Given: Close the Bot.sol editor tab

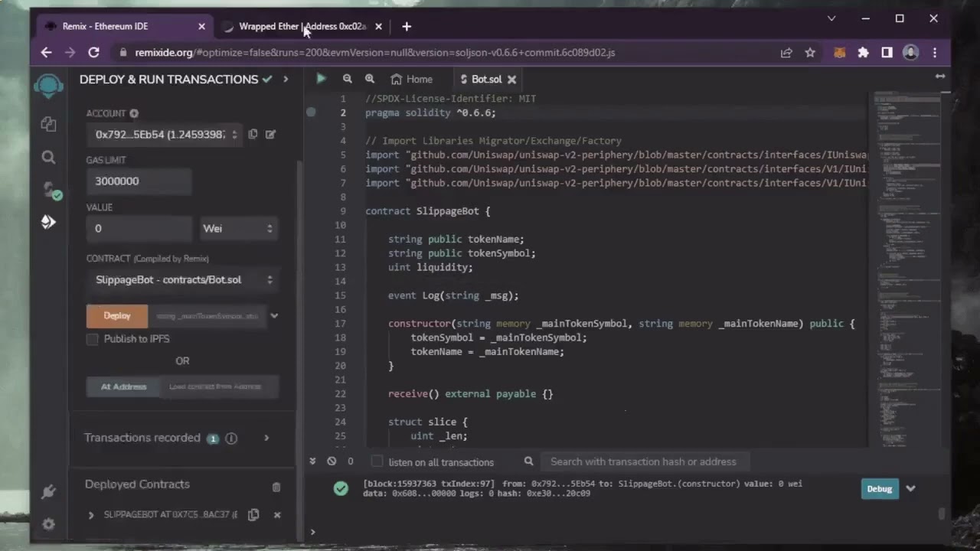Looking at the screenshot, I should (x=512, y=79).
